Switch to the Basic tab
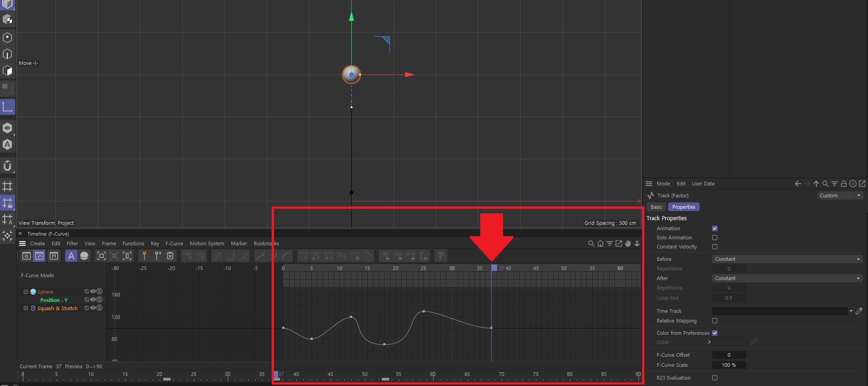868x386 pixels. [656, 207]
